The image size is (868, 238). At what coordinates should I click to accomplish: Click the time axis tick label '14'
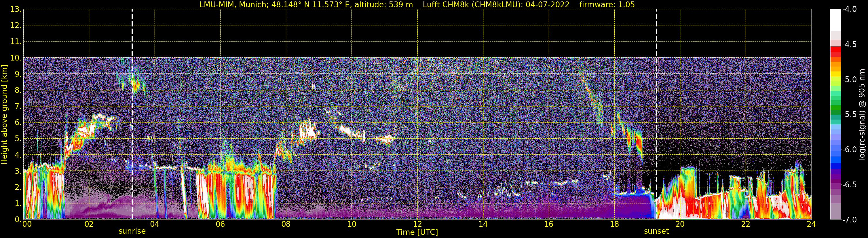pos(483,224)
